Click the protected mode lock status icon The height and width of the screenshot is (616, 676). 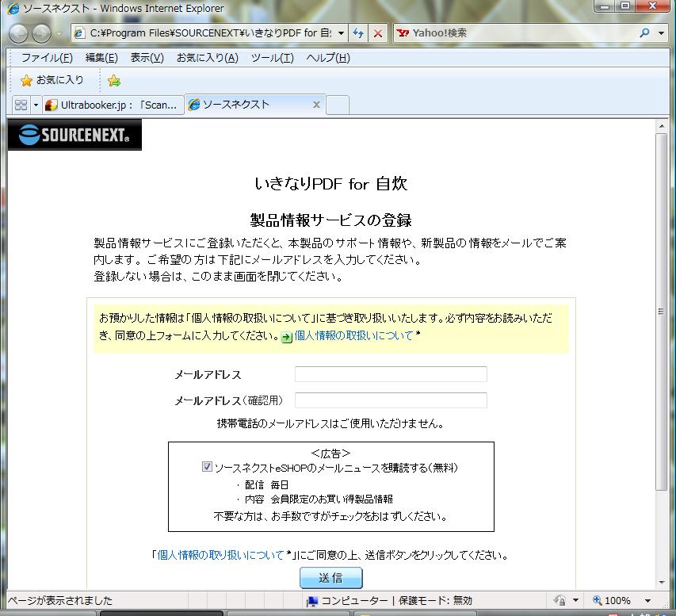point(560,600)
